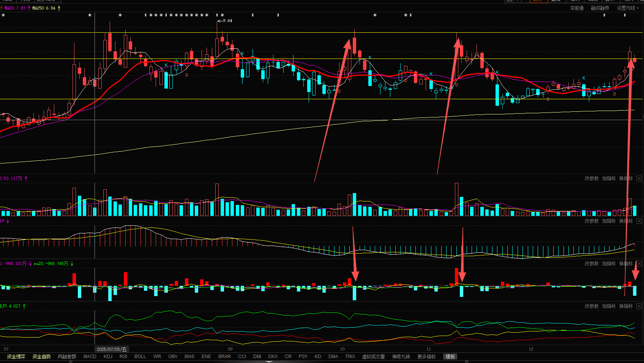The width and height of the screenshot is (644, 363).
Task: Click 换指标 in the volume panel
Action: [626, 178]
